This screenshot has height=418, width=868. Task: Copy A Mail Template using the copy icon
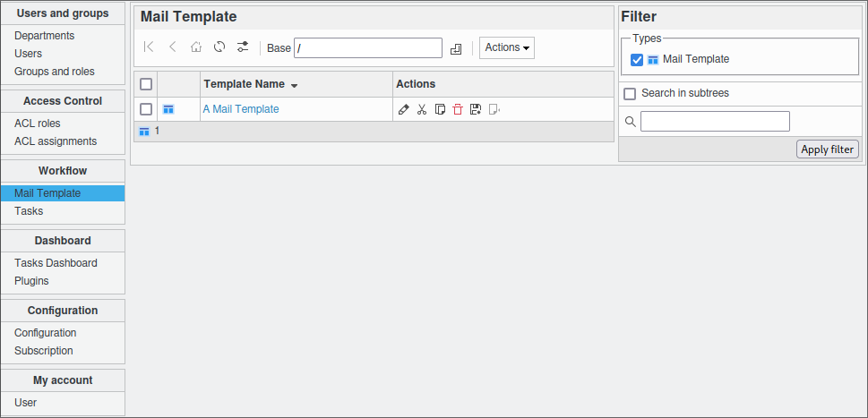[440, 109]
